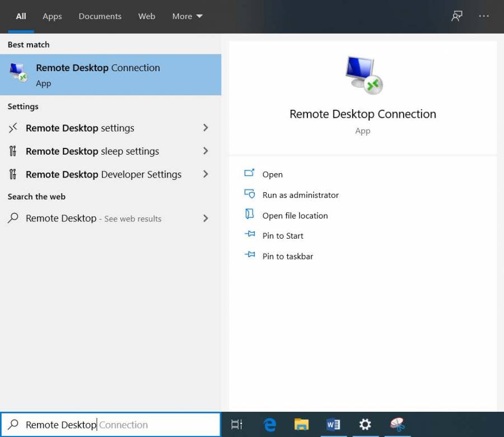Click the Pin to Start pin icon
The image size is (504, 437).
250,235
